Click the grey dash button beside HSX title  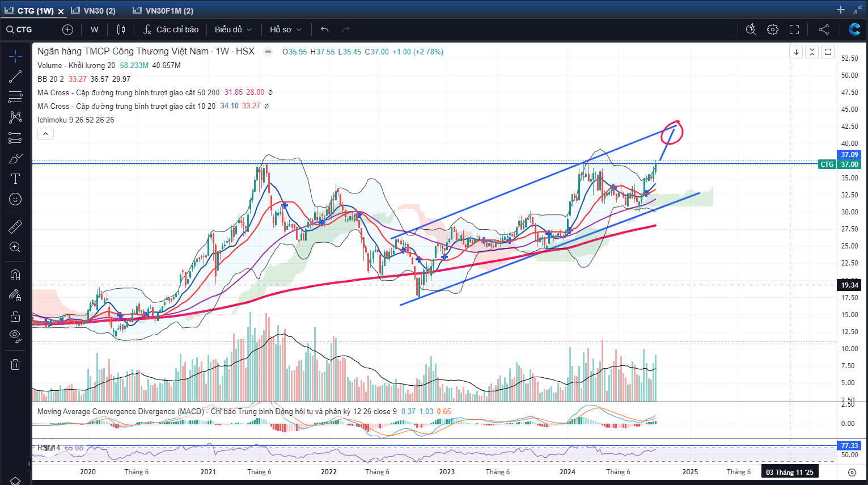269,52
